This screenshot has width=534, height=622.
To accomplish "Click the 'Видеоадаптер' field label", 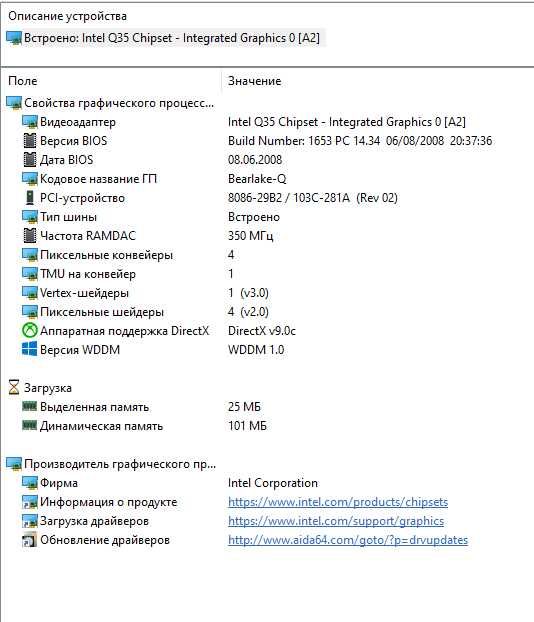I will pos(78,122).
